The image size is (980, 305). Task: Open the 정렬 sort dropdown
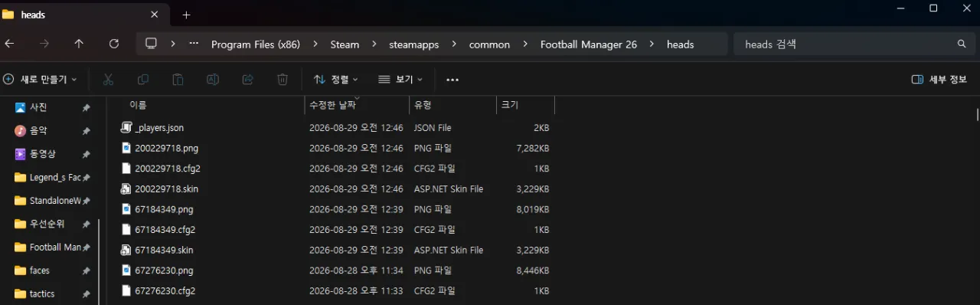[x=337, y=79]
